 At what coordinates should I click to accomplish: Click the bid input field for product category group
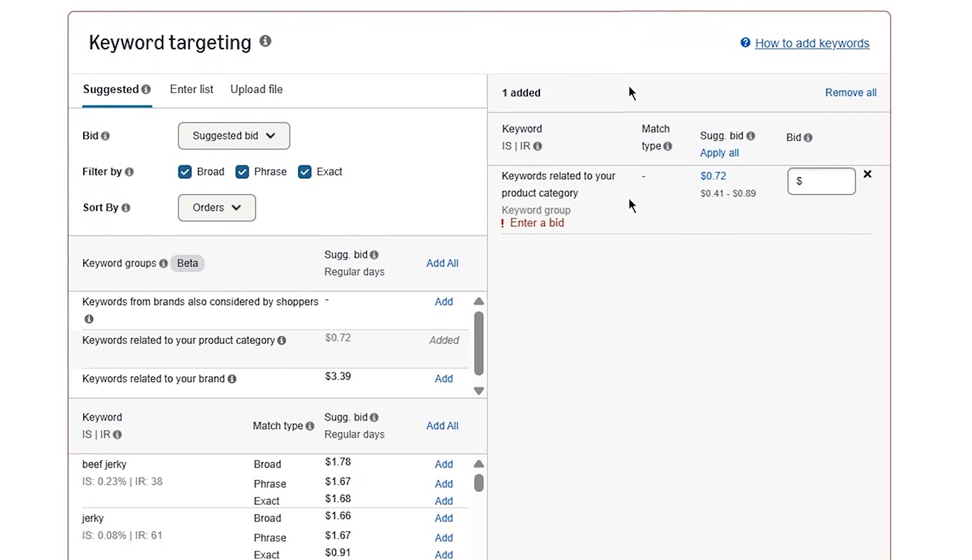(x=822, y=181)
